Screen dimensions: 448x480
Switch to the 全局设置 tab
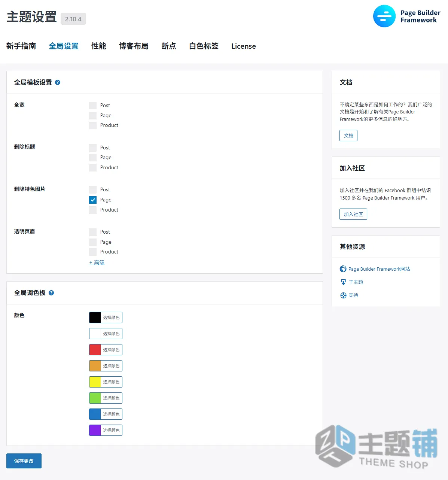(64, 46)
